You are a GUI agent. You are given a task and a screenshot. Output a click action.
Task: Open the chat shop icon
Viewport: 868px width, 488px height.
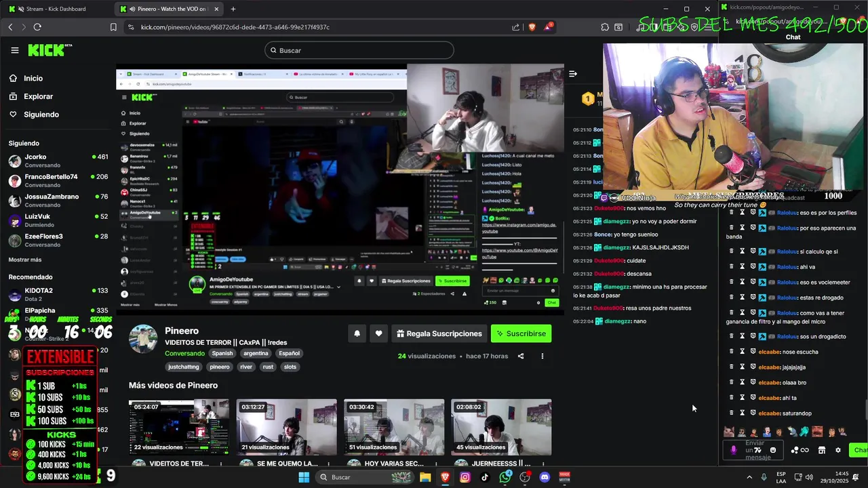pos(822,450)
